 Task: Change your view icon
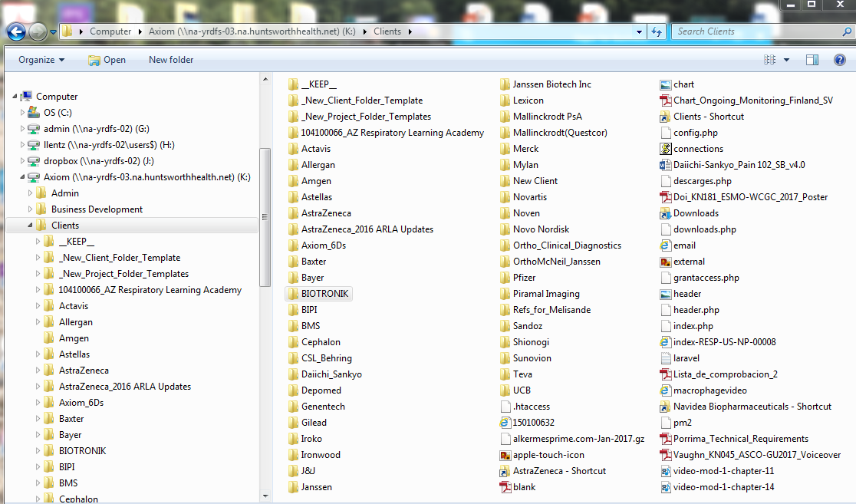click(x=770, y=60)
